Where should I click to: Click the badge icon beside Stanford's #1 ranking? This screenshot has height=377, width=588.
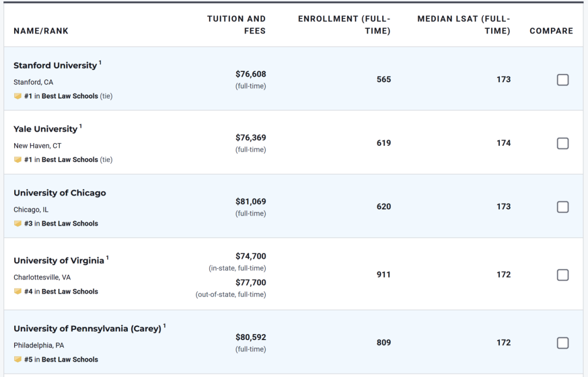[18, 96]
